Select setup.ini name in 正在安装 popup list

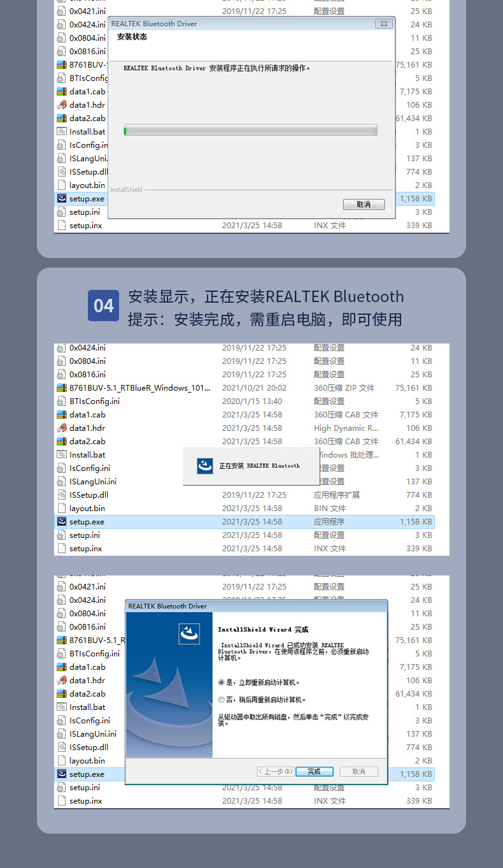tap(85, 535)
